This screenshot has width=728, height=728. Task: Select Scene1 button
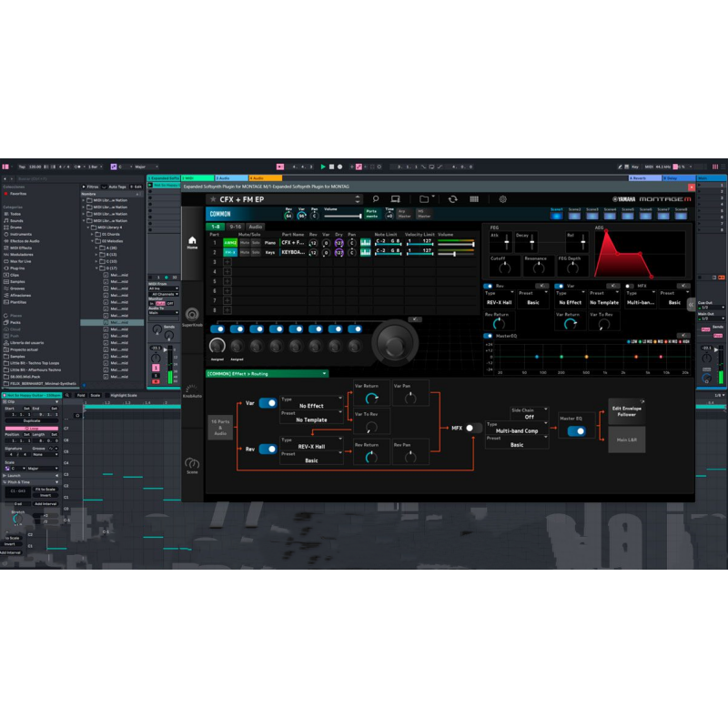tap(556, 214)
